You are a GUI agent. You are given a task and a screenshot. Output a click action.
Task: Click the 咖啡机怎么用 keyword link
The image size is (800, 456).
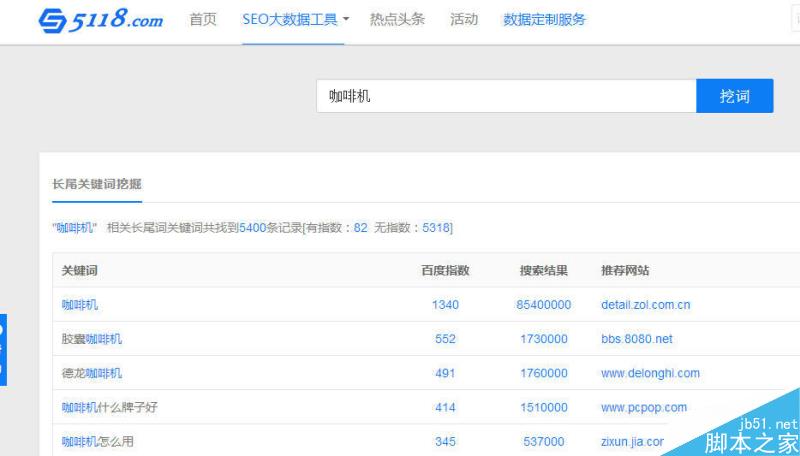point(97,441)
